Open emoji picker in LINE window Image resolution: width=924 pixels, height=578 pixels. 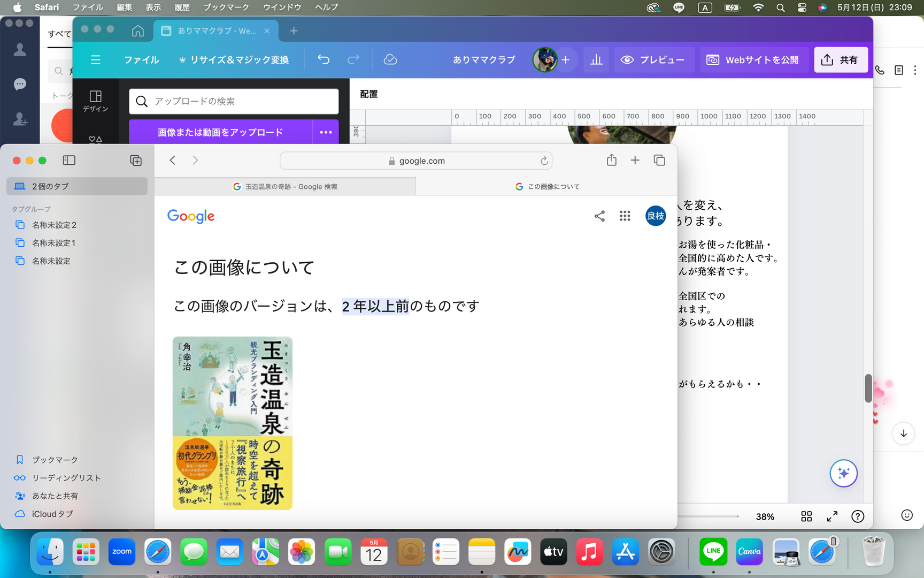[907, 515]
